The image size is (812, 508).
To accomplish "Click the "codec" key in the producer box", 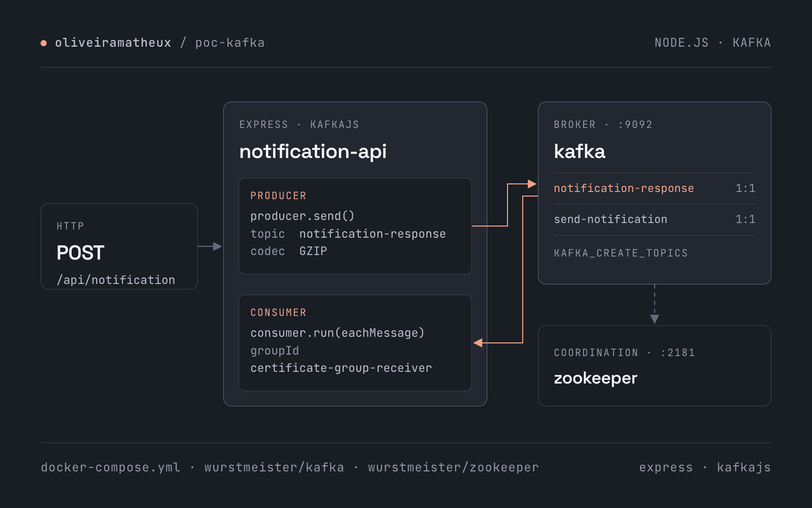I will click(x=267, y=251).
